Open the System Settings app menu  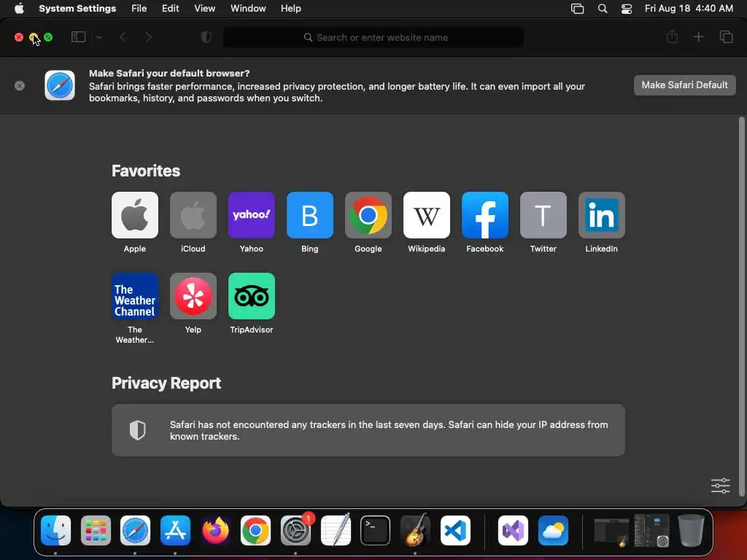pos(77,9)
